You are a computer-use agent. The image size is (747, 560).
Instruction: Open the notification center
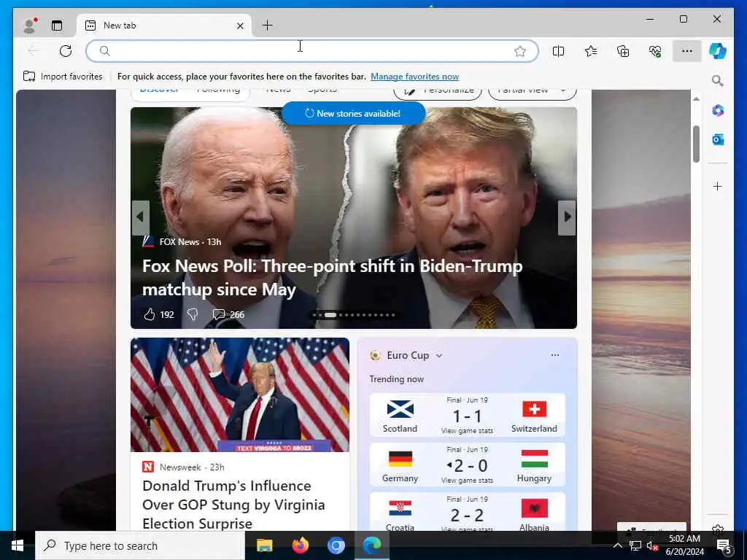(x=724, y=545)
